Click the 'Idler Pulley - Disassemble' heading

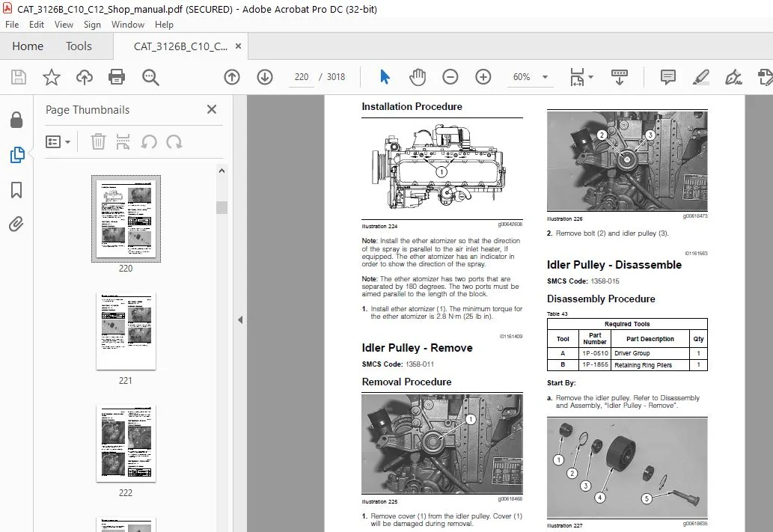click(x=614, y=265)
